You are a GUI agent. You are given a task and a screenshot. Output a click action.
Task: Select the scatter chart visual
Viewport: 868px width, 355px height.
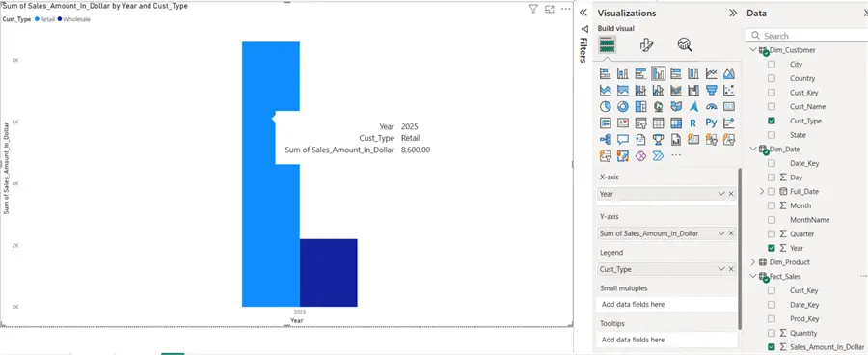(729, 90)
